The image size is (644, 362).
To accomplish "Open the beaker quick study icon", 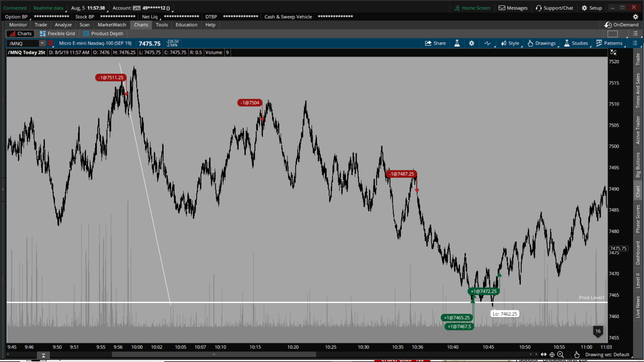I will pos(457,43).
